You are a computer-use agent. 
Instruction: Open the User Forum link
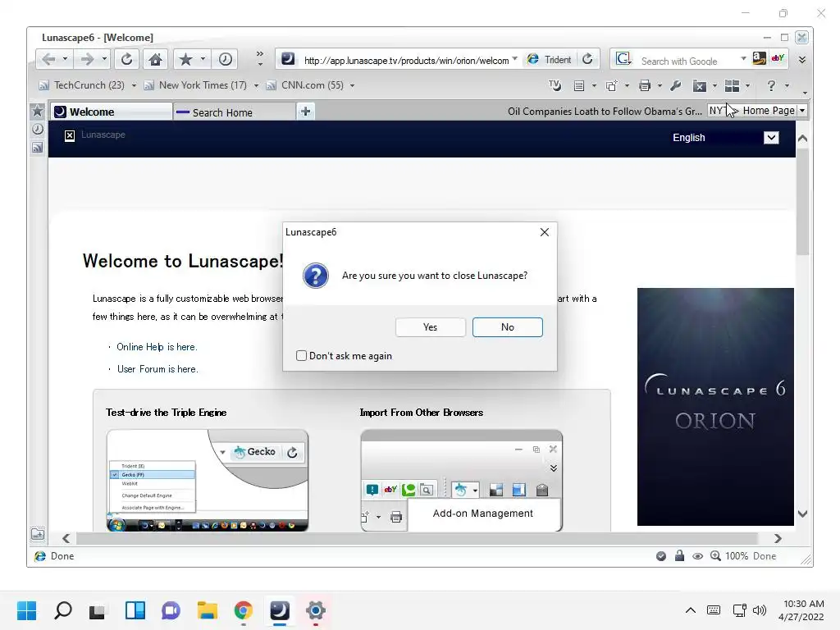(x=157, y=369)
